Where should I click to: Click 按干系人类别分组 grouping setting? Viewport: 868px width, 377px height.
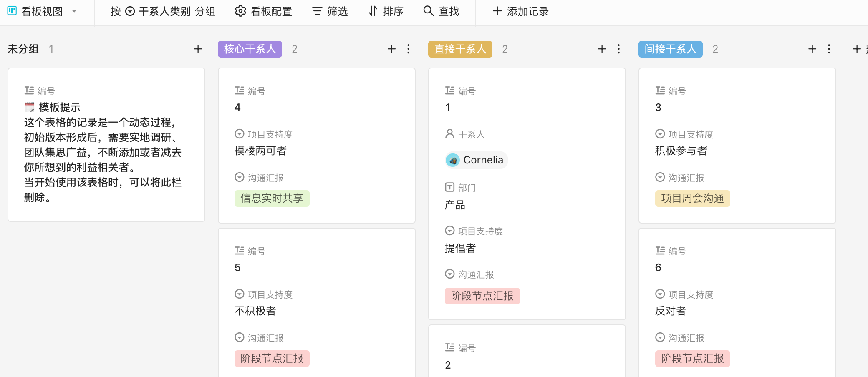pos(163,11)
